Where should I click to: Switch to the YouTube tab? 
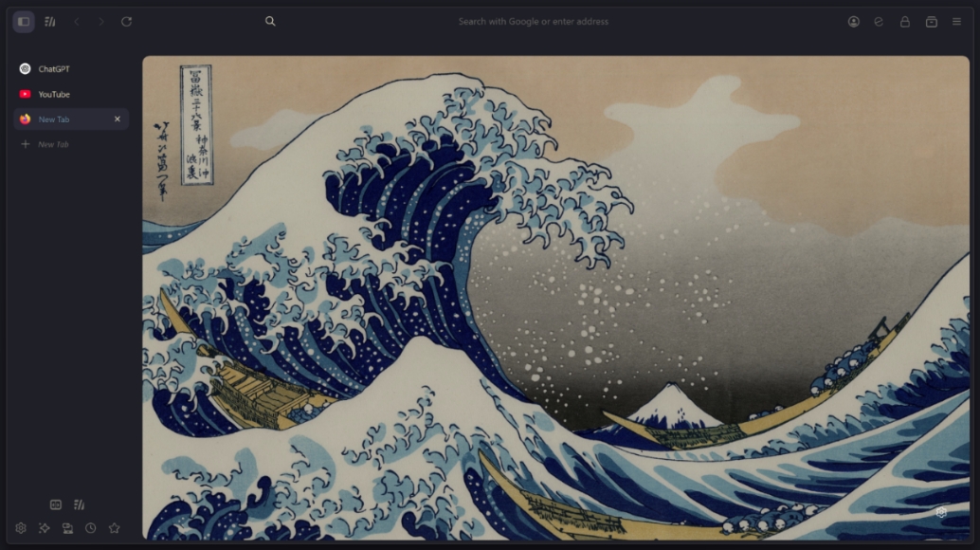point(71,94)
